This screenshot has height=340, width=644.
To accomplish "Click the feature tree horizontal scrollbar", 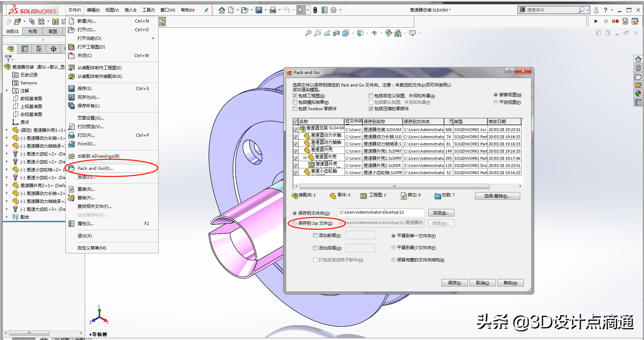I will (x=29, y=333).
